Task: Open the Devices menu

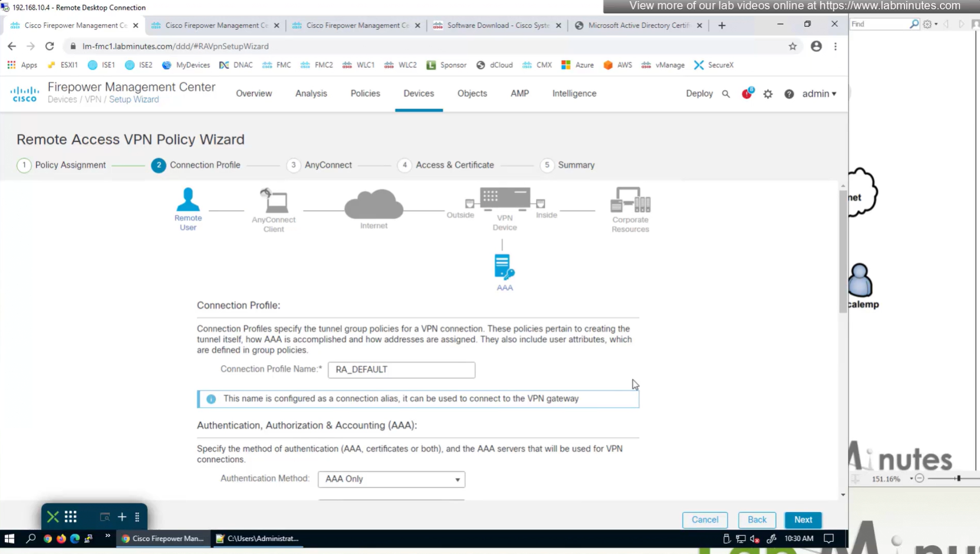Action: (x=419, y=93)
